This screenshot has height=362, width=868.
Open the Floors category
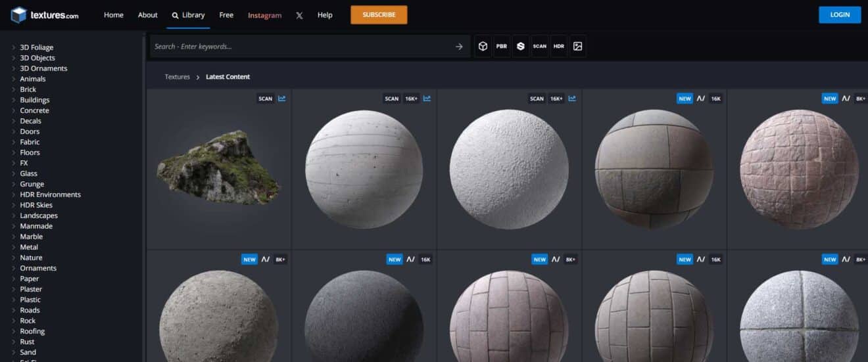(x=30, y=152)
